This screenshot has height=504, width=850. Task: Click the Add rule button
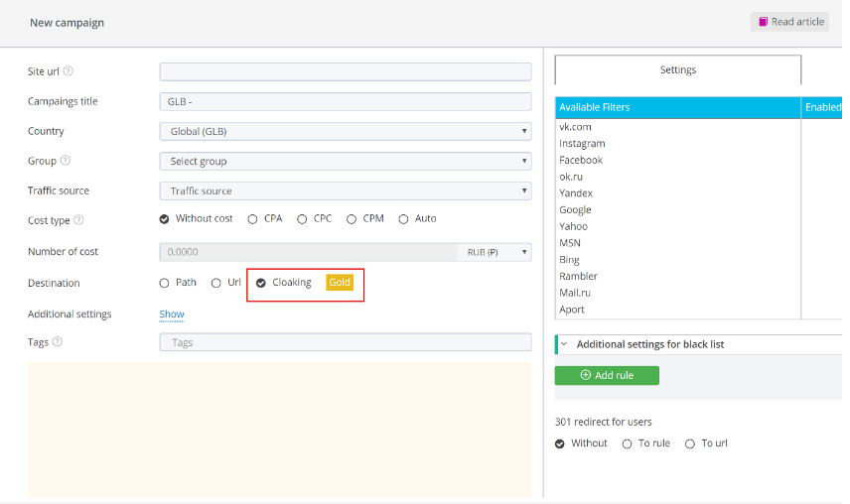(x=607, y=375)
